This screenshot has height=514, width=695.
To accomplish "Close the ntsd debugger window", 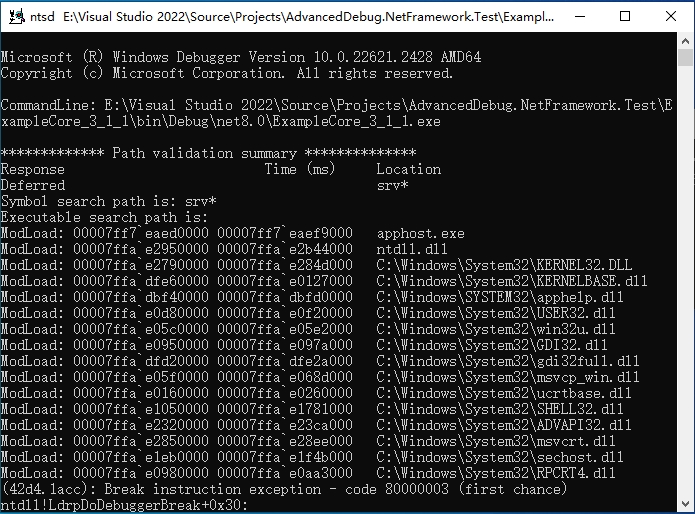I will (671, 16).
